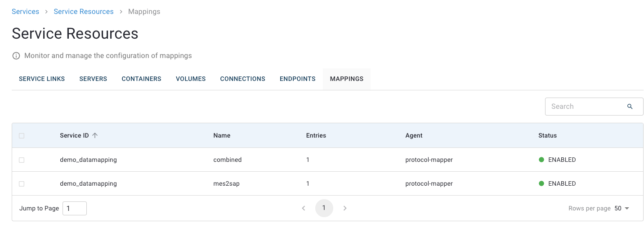Click the Jump to Page input box
The width and height of the screenshot is (644, 232).
pos(74,208)
